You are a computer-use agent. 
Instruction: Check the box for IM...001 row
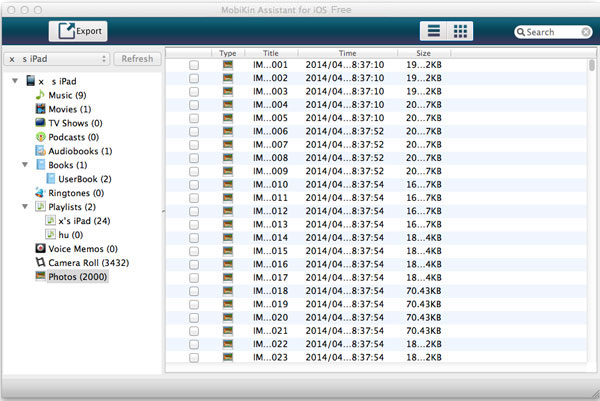coord(194,65)
